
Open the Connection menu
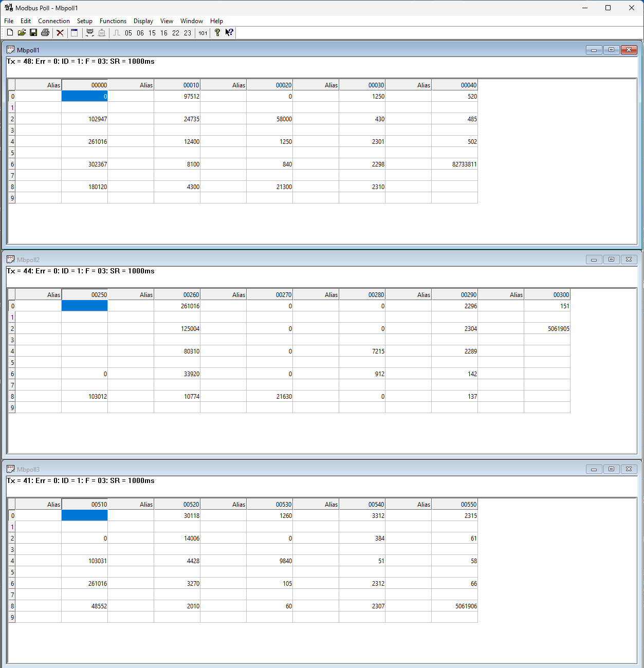click(54, 21)
